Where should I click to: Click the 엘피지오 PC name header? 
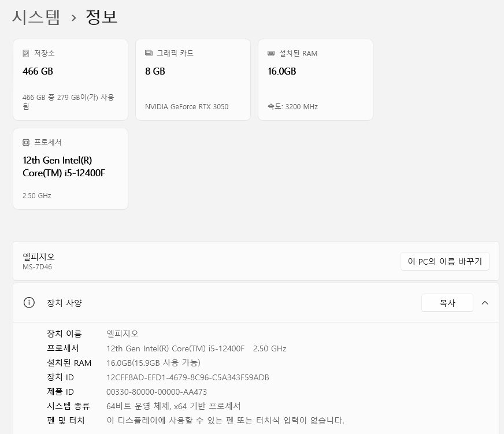pos(39,257)
